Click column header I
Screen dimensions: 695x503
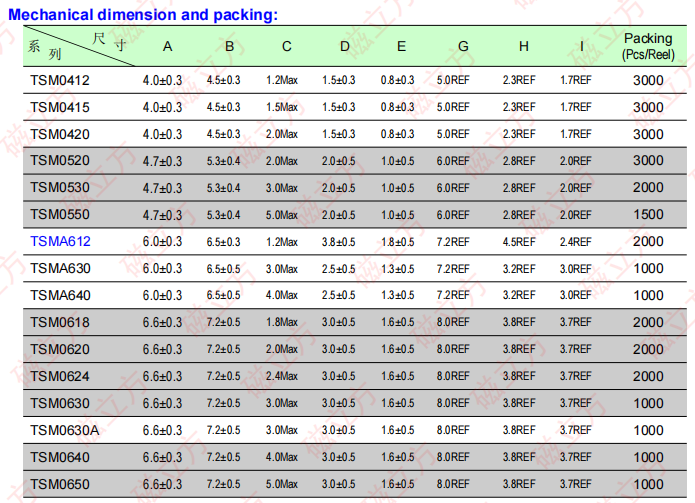[x=582, y=47]
